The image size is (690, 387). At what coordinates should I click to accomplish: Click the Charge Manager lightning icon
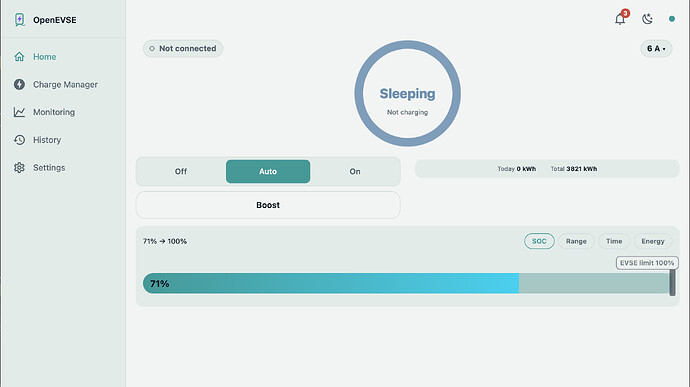coord(19,85)
